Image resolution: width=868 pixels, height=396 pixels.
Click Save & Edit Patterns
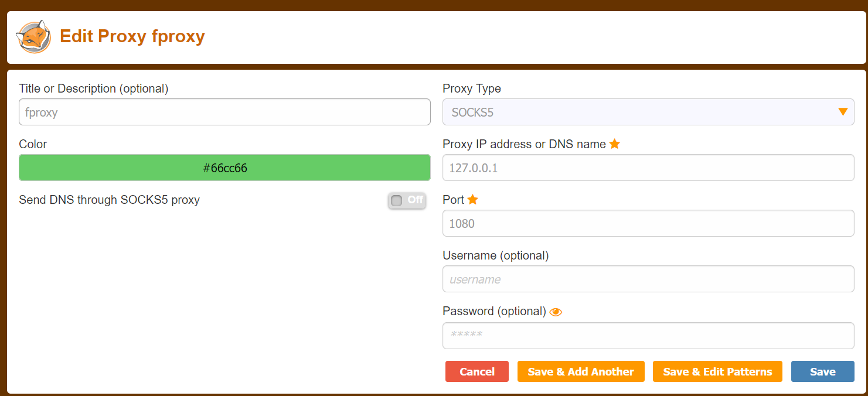(x=717, y=371)
